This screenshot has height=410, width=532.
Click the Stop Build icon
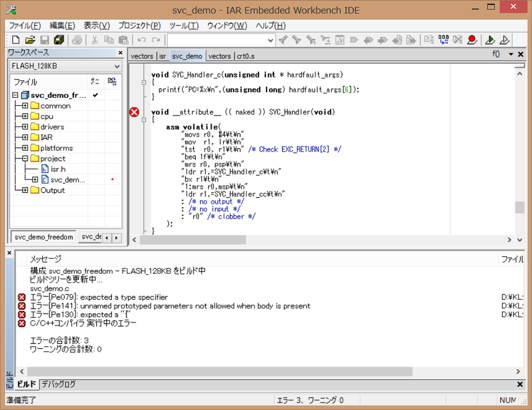pos(457,40)
